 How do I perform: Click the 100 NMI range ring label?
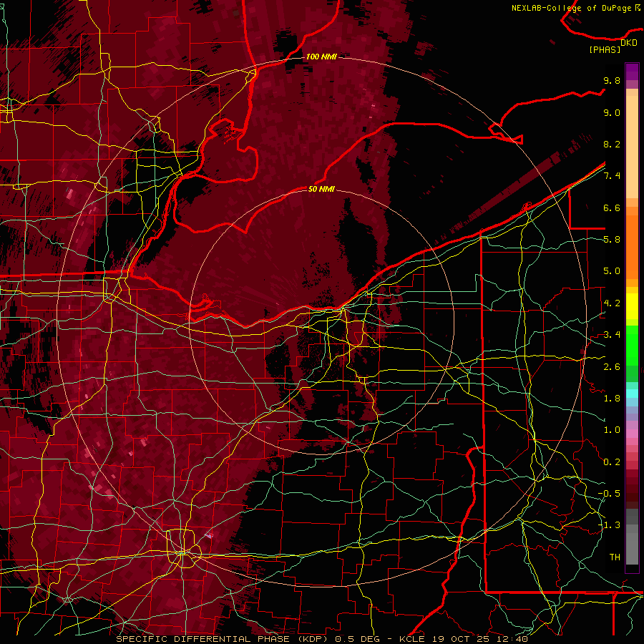[321, 57]
